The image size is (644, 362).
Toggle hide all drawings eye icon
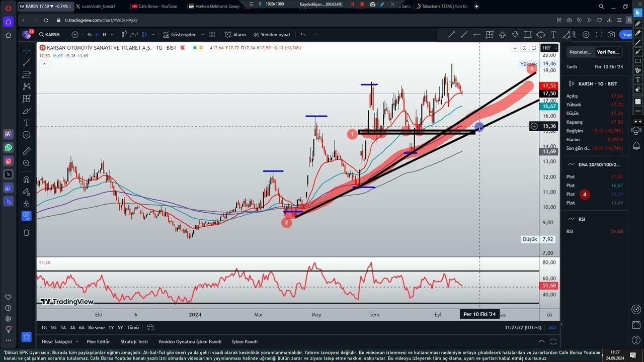pos(26,216)
